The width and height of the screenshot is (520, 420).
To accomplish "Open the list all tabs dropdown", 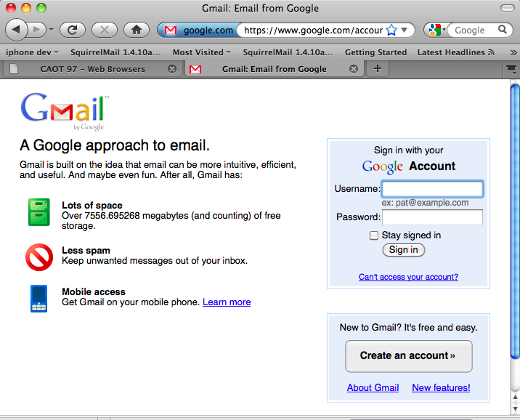I will (511, 69).
